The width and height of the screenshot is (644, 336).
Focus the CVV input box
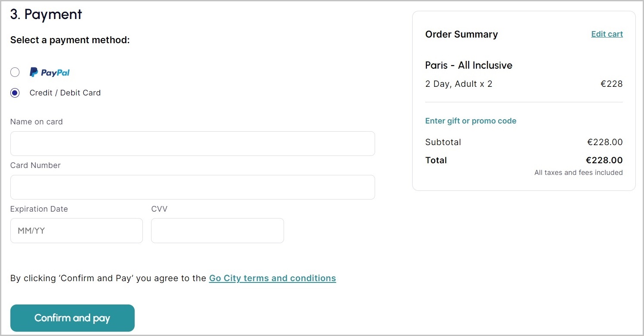(x=217, y=231)
